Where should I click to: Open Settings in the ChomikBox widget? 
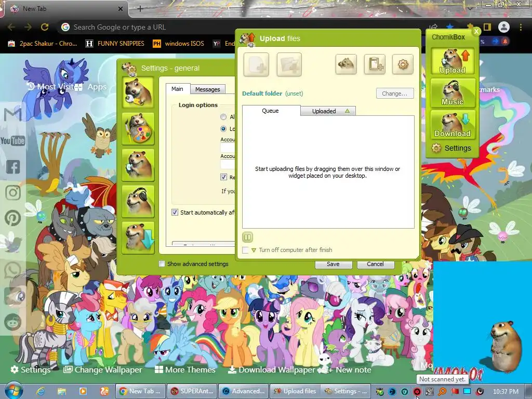coord(451,148)
